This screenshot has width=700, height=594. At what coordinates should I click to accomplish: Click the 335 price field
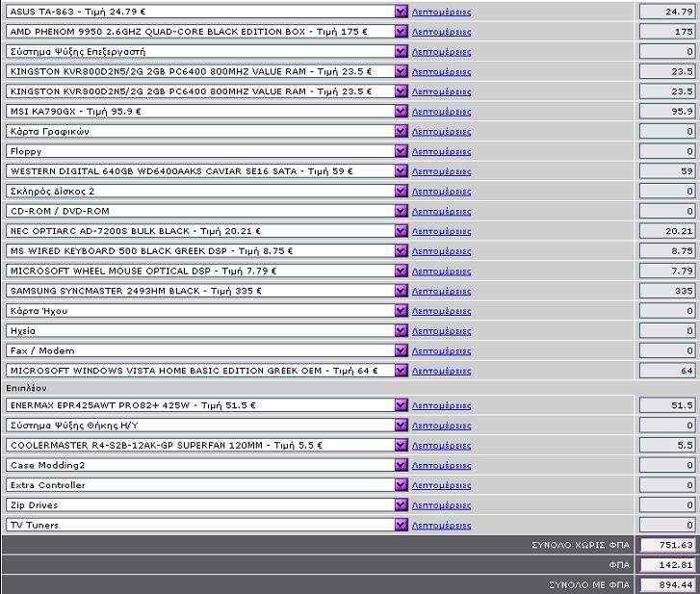pyautogui.click(x=667, y=291)
